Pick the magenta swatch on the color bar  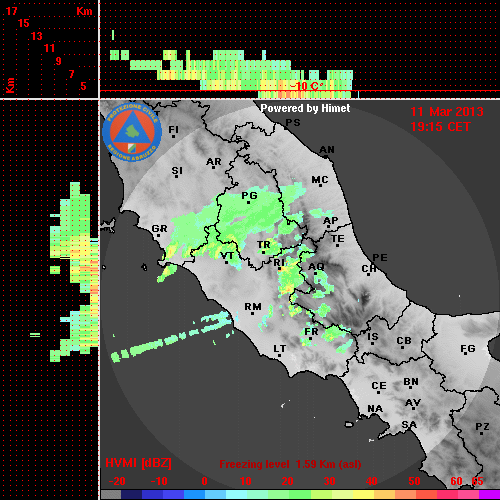pyautogui.click(x=489, y=494)
